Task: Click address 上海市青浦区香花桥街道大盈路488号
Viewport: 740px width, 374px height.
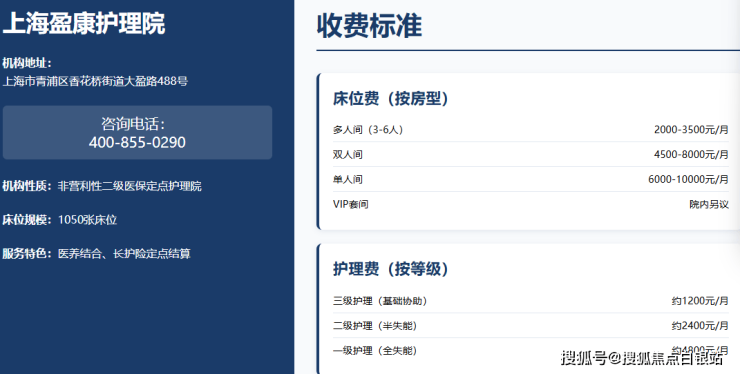Action: (95, 81)
